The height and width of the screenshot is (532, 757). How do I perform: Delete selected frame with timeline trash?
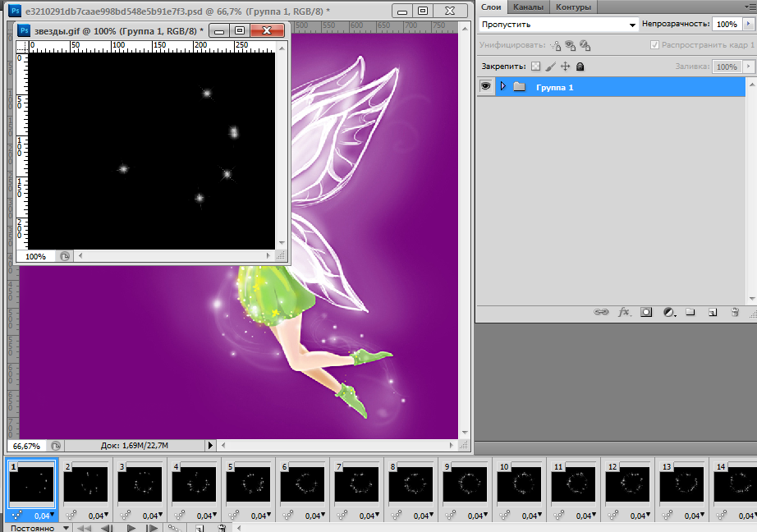(222, 528)
